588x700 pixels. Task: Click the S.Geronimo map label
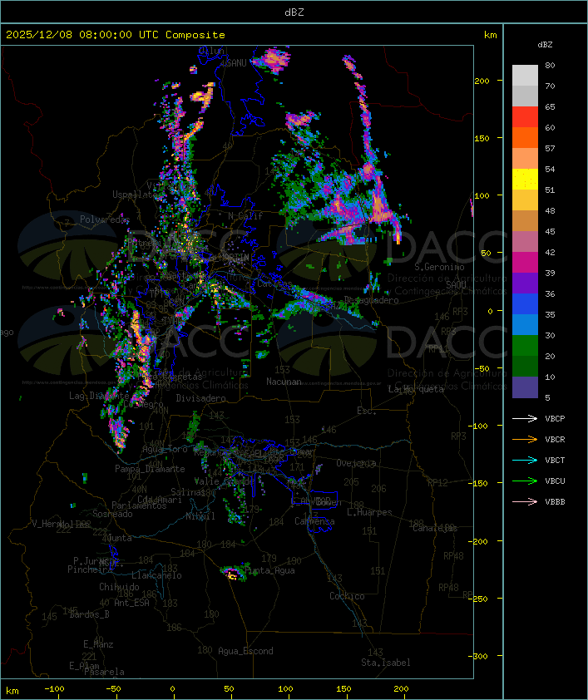[x=439, y=267]
